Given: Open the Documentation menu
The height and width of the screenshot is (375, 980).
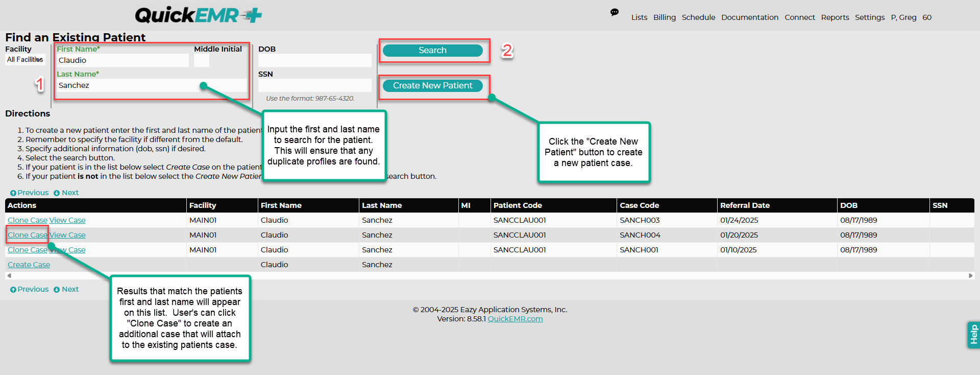Looking at the screenshot, I should pos(750,17).
